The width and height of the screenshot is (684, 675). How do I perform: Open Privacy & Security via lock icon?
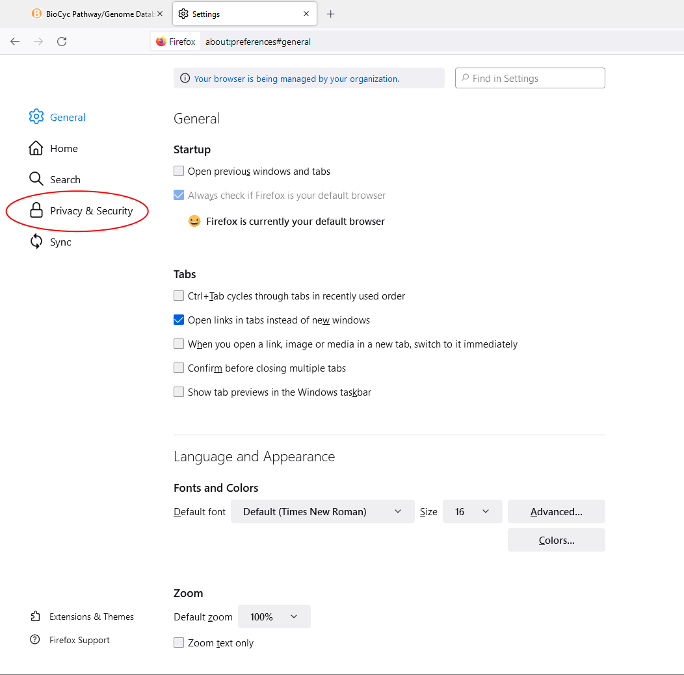[36, 211]
